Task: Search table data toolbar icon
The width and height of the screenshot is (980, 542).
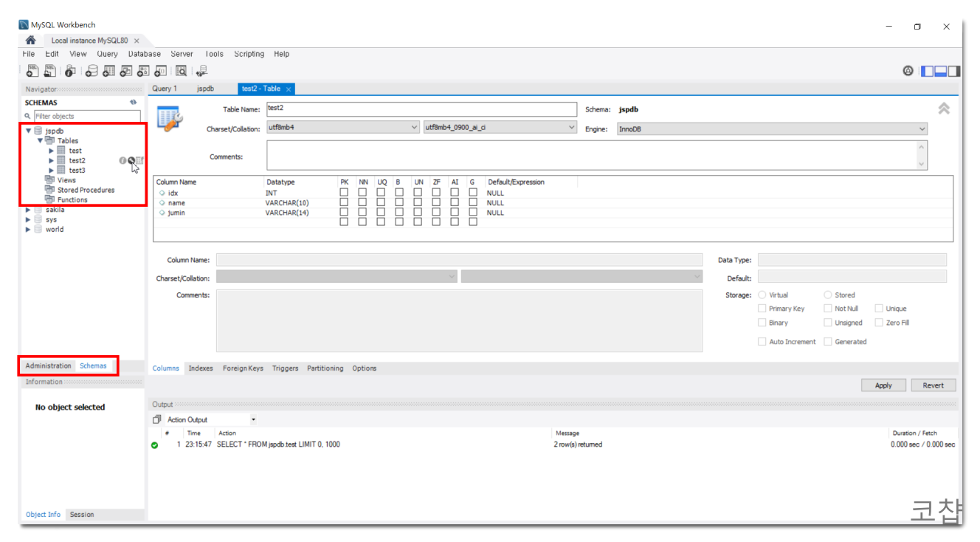Action: 181,71
